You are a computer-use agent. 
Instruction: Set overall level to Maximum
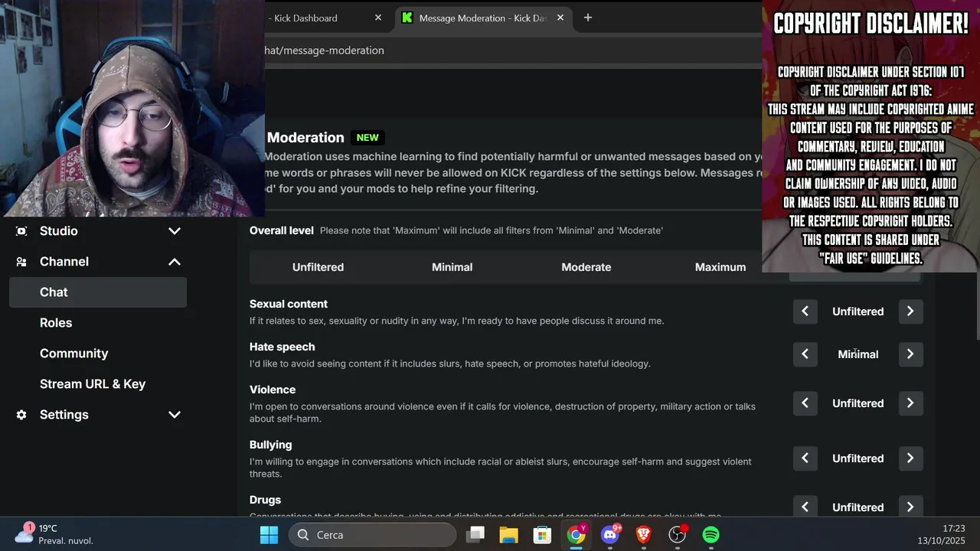tap(720, 267)
